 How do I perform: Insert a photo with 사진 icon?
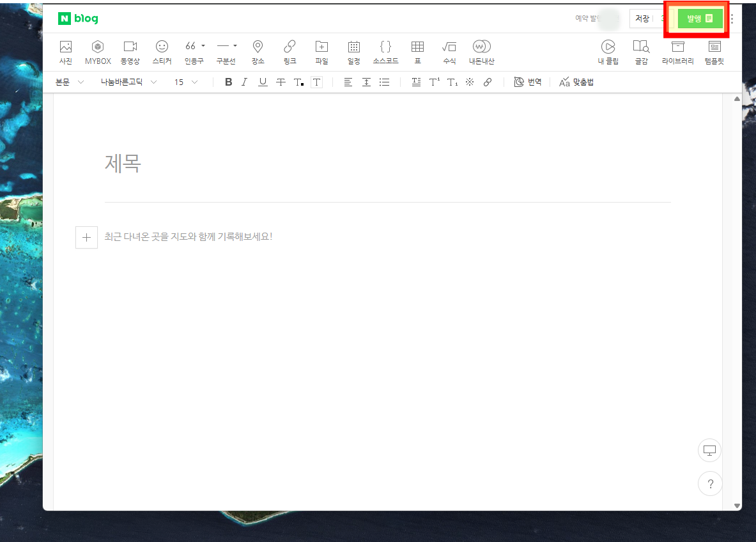[66, 52]
